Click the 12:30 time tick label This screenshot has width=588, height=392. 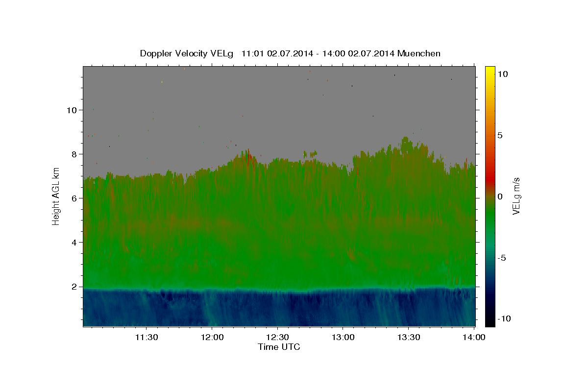pos(278,338)
